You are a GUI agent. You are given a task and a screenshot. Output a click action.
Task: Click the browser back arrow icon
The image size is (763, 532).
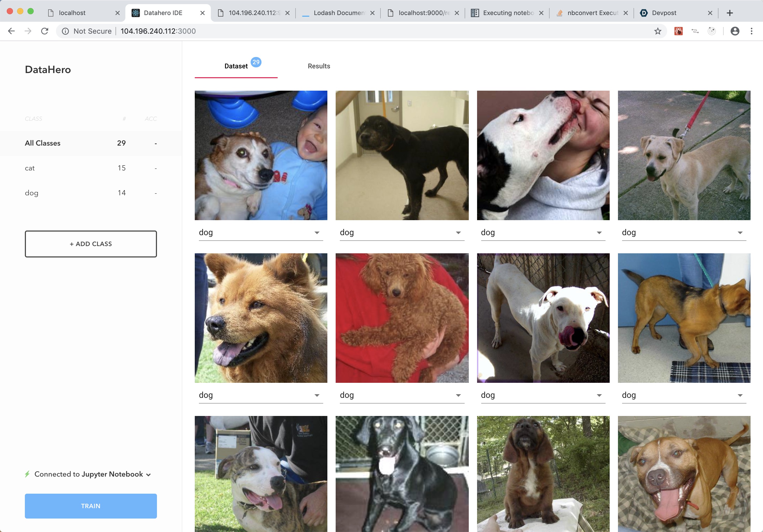(x=11, y=31)
